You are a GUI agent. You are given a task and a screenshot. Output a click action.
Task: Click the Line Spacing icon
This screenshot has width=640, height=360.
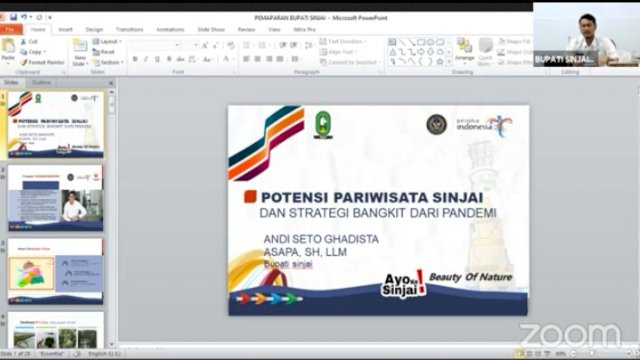(309, 45)
